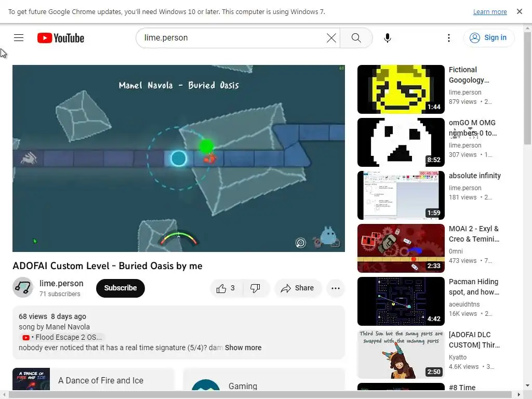Click channel name 'aoeuidhtns'
Image resolution: width=532 pixels, height=399 pixels.
click(x=464, y=304)
